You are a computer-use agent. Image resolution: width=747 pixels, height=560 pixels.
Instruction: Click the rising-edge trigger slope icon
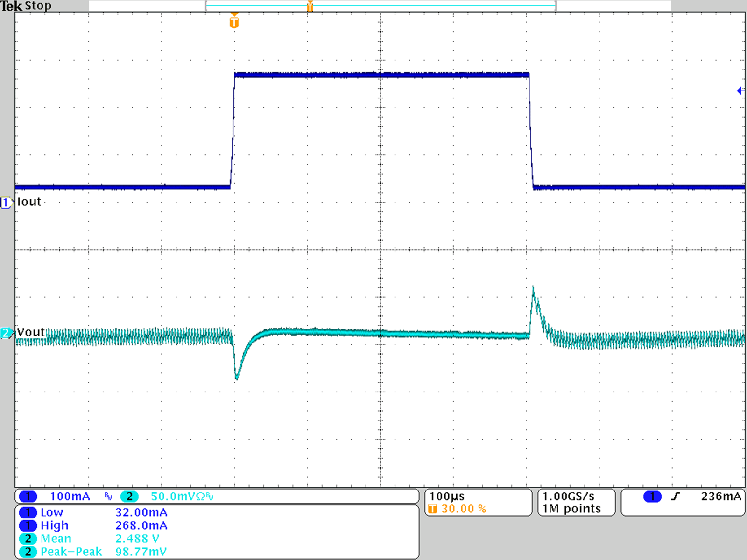(x=676, y=496)
